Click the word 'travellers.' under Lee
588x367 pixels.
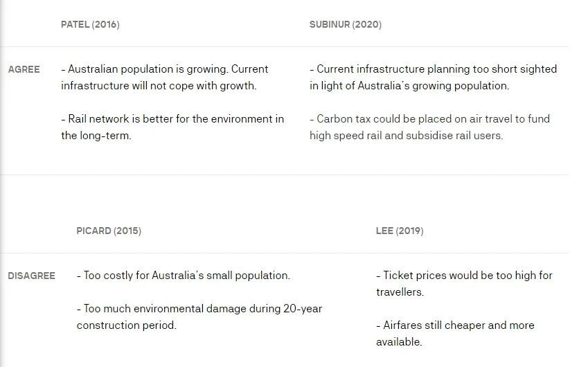400,292
